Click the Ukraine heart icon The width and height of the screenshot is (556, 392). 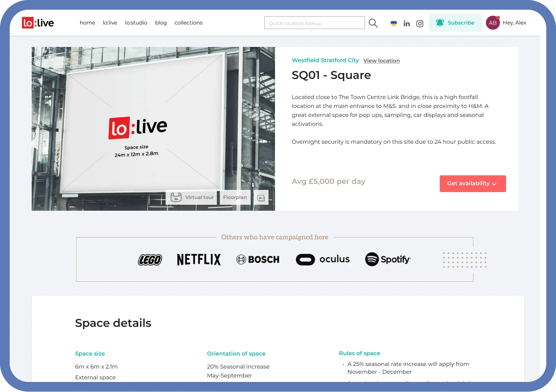point(394,23)
